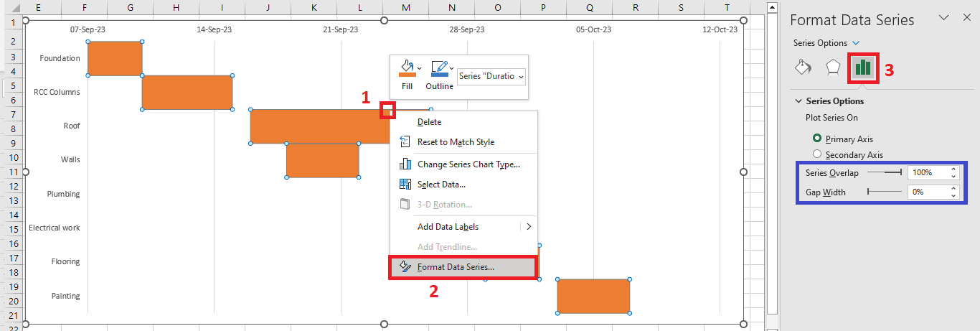Image resolution: width=980 pixels, height=331 pixels.
Task: Select column header F
Action: [84, 7]
